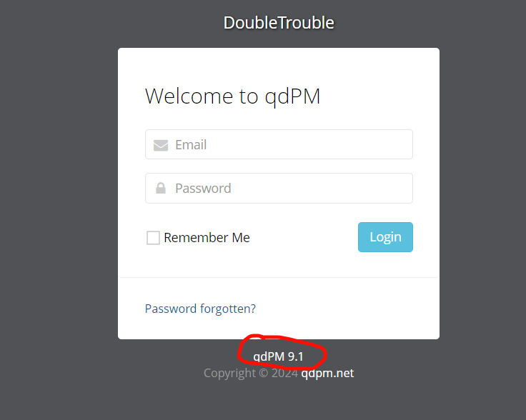This screenshot has width=526, height=420.
Task: Click the Copyright © 2024 footer text
Action: click(251, 373)
